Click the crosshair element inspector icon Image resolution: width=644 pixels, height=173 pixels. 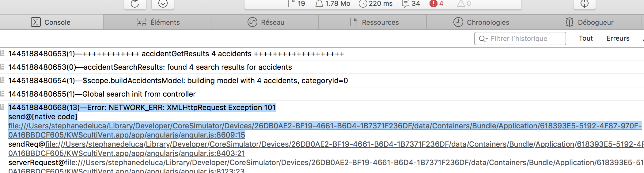pos(585,4)
